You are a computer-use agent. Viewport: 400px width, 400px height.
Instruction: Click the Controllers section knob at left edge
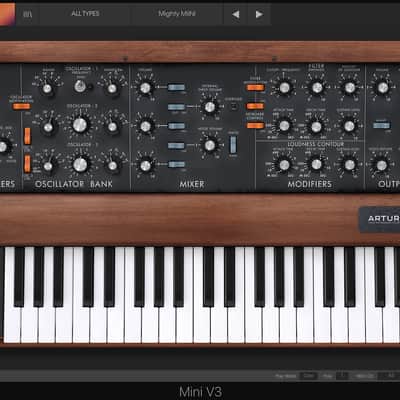(3, 146)
